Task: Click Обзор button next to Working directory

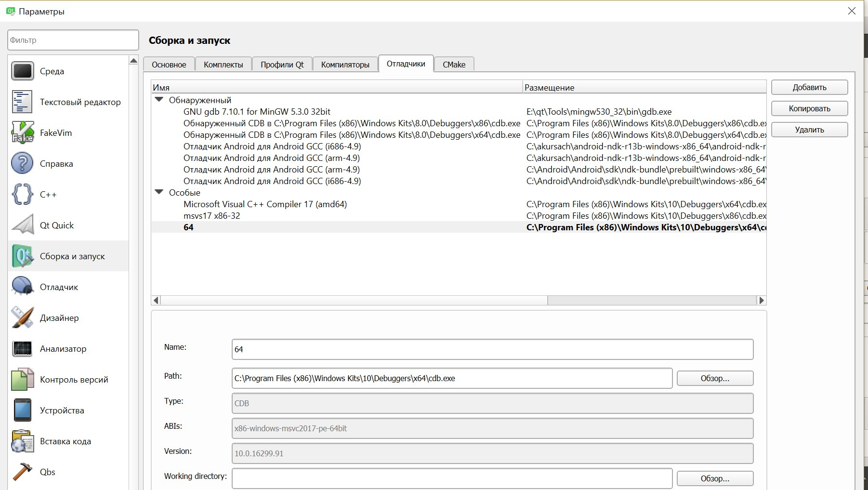Action: click(715, 478)
